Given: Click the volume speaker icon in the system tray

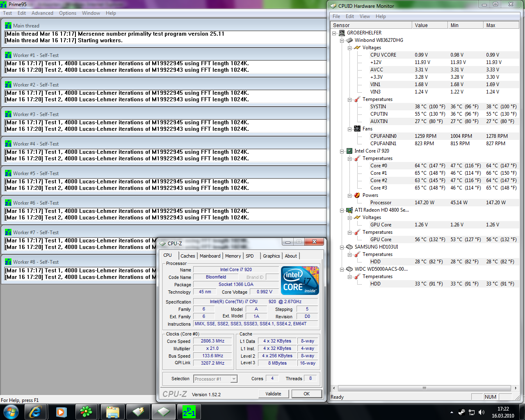Looking at the screenshot, I should pyautogui.click(x=482, y=412).
